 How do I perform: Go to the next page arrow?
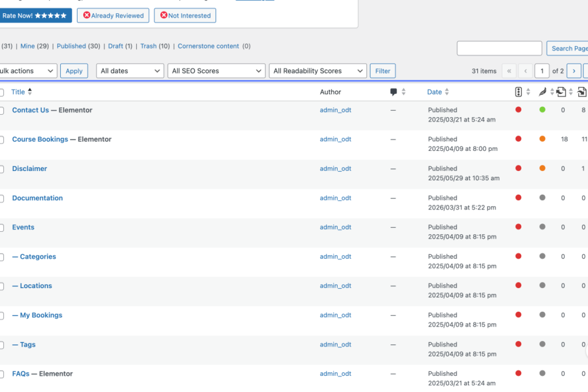[x=574, y=71]
